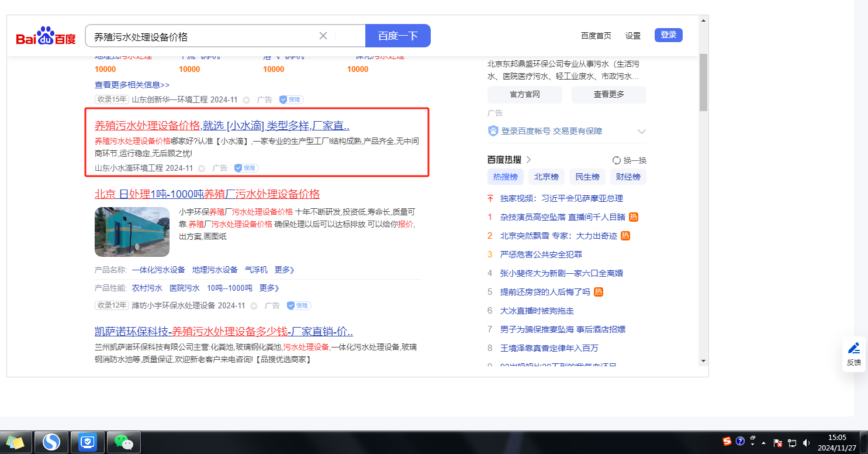This screenshot has height=454, width=868.
Task: Clear the search box with the X icon
Action: [x=323, y=36]
